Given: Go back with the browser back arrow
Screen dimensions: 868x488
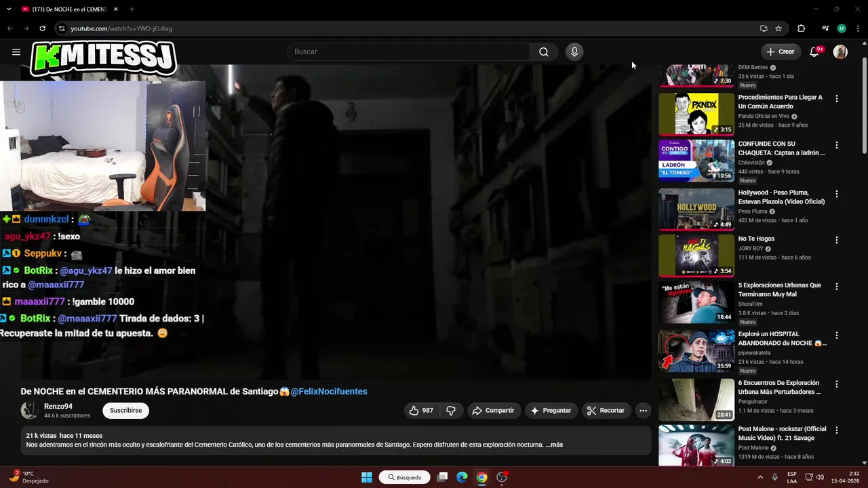Looking at the screenshot, I should (9, 28).
